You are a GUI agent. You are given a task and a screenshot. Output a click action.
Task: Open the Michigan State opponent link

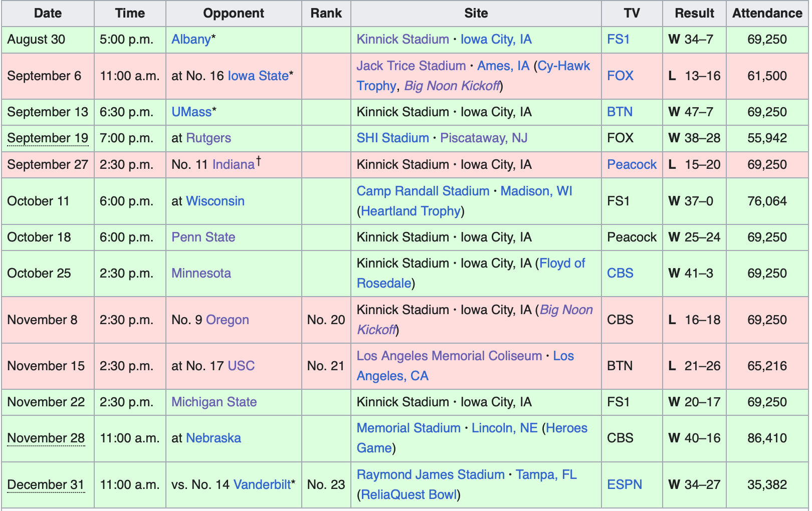point(214,402)
